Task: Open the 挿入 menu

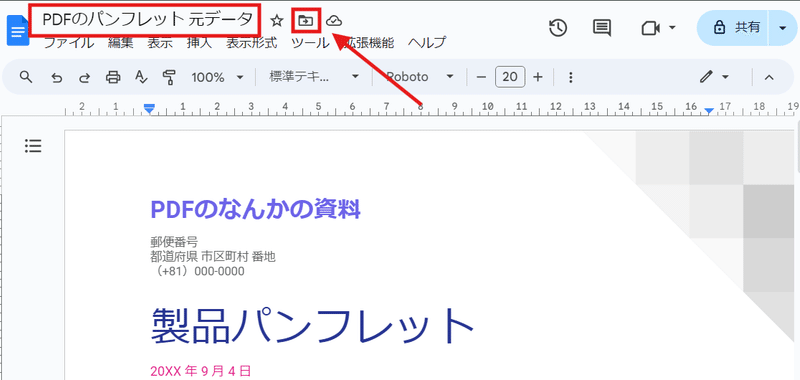Action: pos(199,43)
